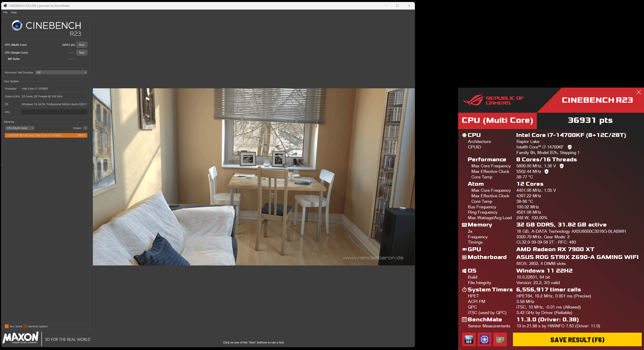Click the Ring Frequency 4501.08 MHz value

coord(529,212)
